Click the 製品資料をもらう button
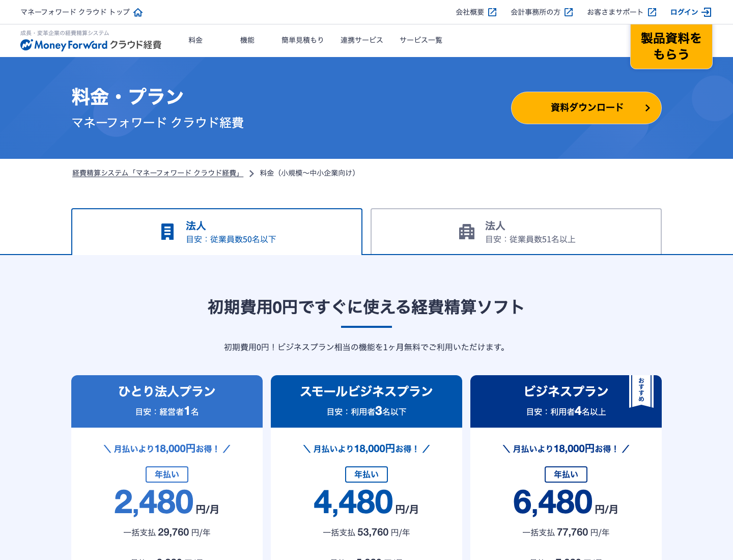 pyautogui.click(x=671, y=46)
